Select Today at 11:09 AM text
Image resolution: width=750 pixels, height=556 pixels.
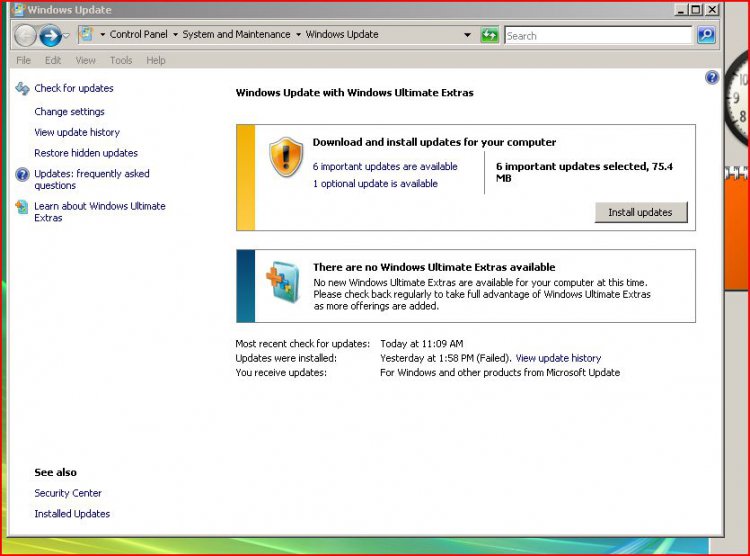click(x=422, y=344)
